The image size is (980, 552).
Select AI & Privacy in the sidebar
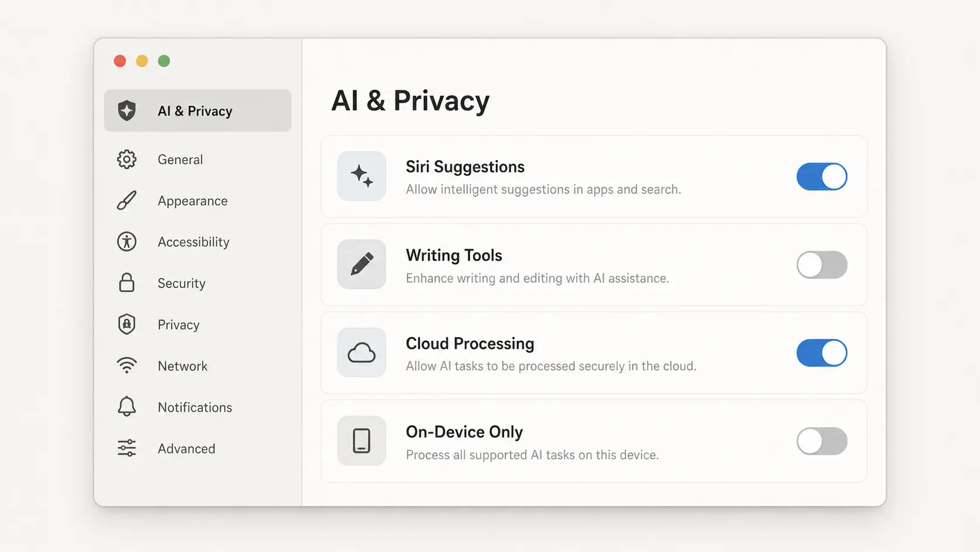[x=198, y=110]
